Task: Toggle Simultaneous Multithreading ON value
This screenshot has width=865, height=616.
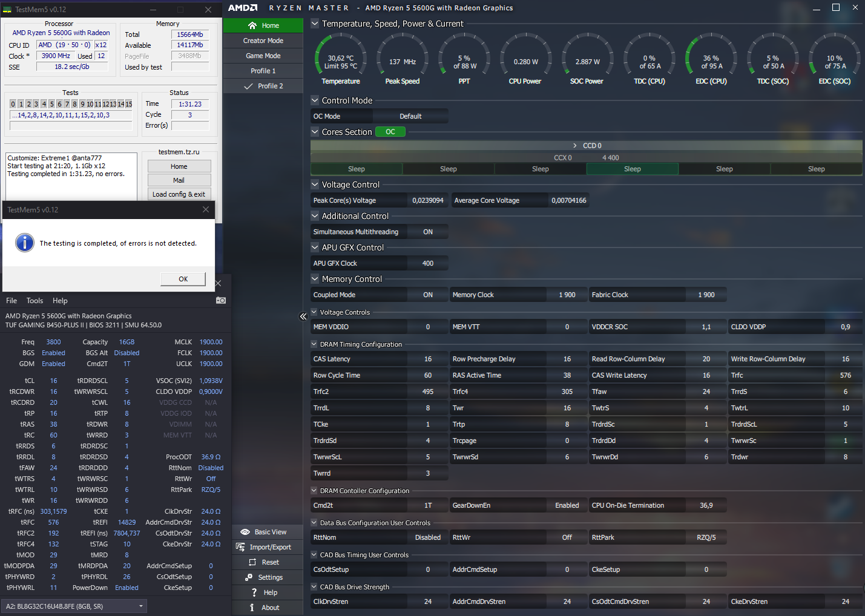Action: click(428, 232)
